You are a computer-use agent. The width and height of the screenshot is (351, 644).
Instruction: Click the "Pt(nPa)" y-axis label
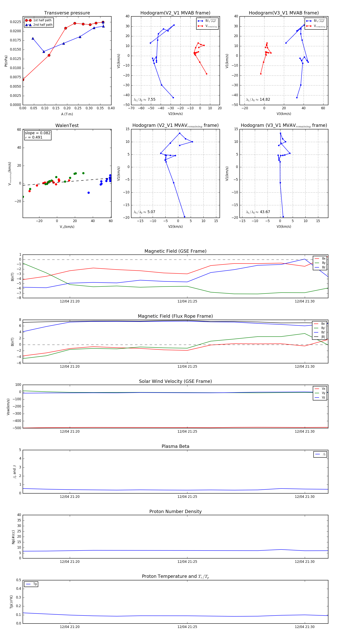[x=6, y=61]
